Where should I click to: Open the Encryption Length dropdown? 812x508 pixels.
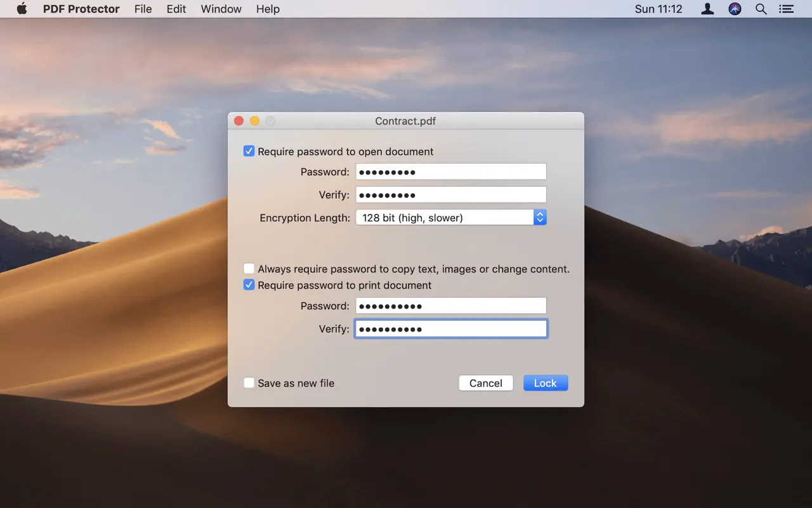pos(540,217)
